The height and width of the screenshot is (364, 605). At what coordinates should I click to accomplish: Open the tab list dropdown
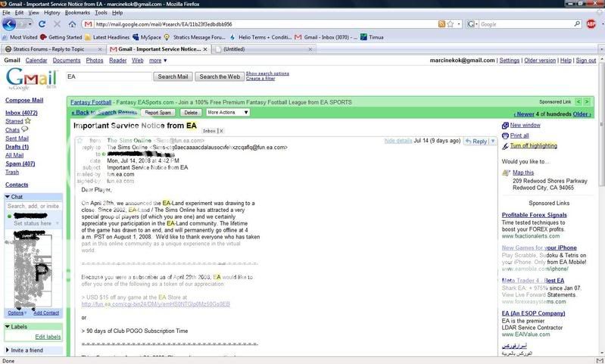[601, 49]
